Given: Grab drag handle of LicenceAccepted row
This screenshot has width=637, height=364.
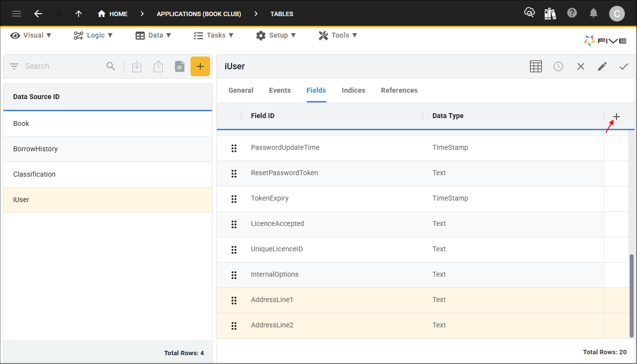Looking at the screenshot, I should click(234, 224).
